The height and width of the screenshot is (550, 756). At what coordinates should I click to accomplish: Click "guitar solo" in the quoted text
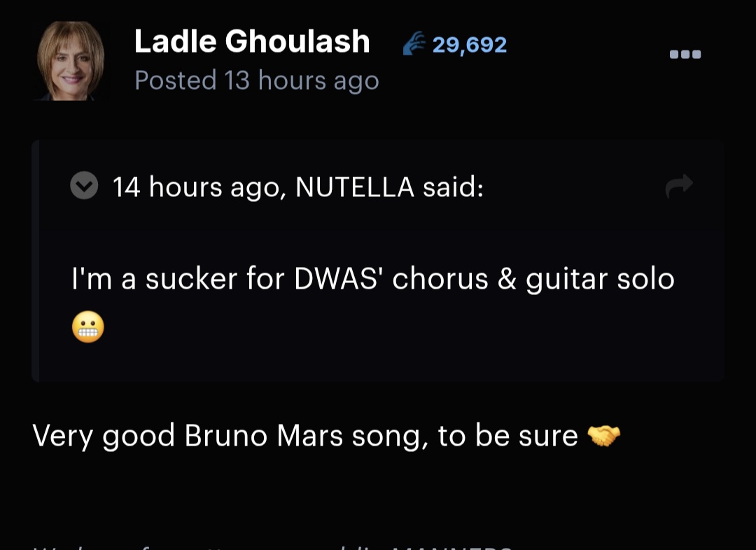[600, 279]
